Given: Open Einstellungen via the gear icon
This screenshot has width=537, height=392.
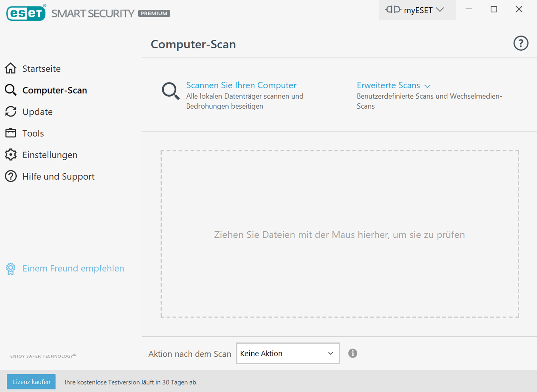Looking at the screenshot, I should [11, 155].
